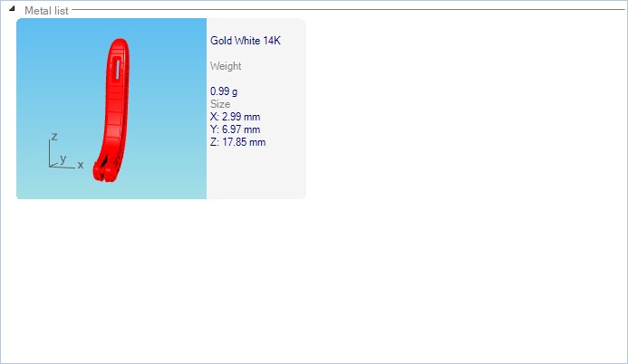Click the z axis label in preview
The image size is (628, 364).
(54, 137)
